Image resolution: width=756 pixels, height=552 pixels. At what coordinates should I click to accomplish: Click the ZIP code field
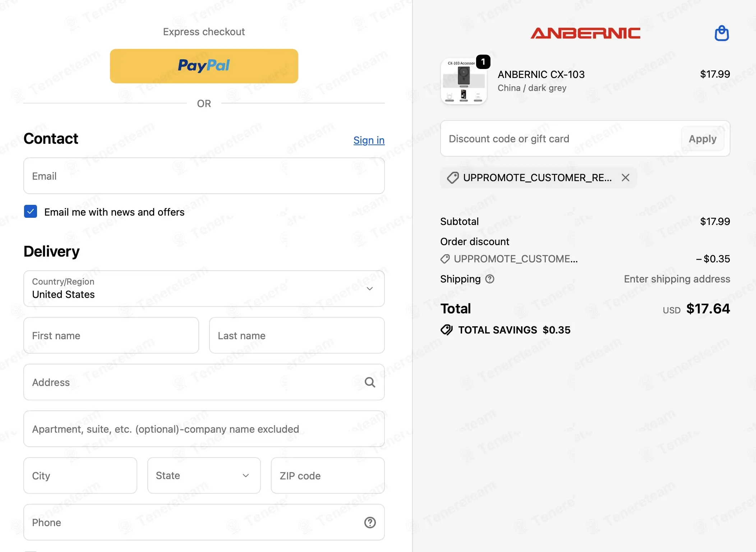(328, 475)
